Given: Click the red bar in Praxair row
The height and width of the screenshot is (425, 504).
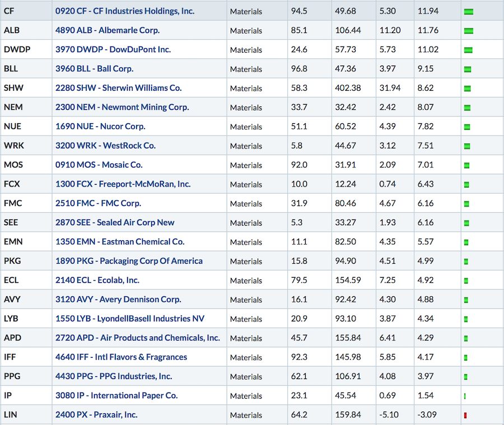Looking at the screenshot, I should (465, 415).
